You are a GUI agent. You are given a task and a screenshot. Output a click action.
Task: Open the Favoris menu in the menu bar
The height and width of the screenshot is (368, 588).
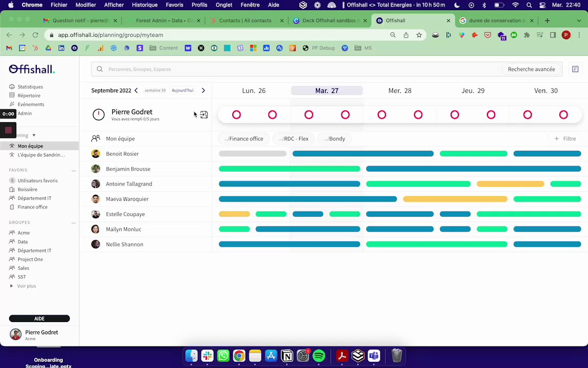[175, 5]
